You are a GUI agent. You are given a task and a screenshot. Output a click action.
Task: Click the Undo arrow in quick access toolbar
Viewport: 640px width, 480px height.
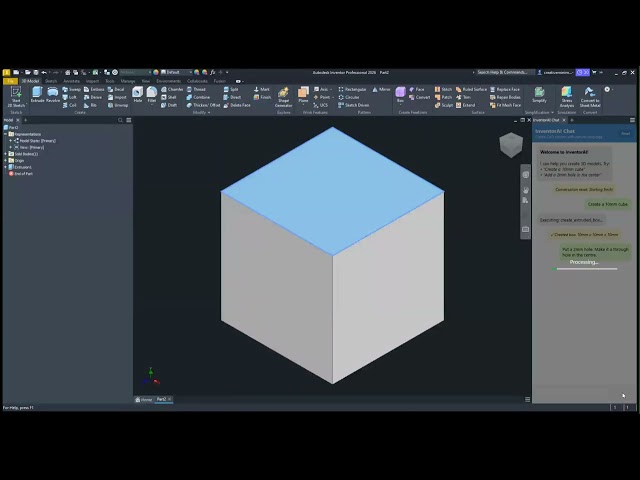[44, 72]
